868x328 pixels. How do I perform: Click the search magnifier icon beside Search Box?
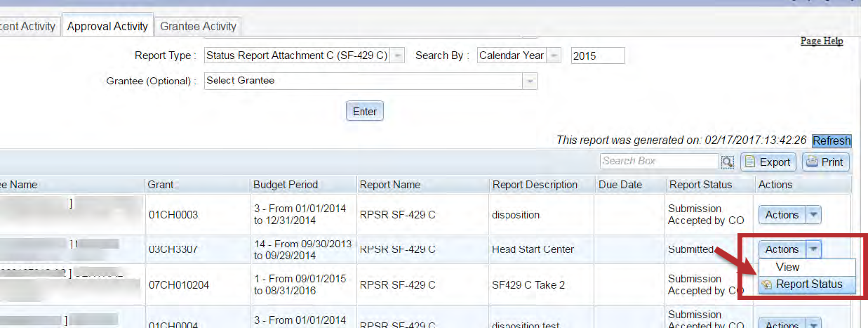(728, 162)
